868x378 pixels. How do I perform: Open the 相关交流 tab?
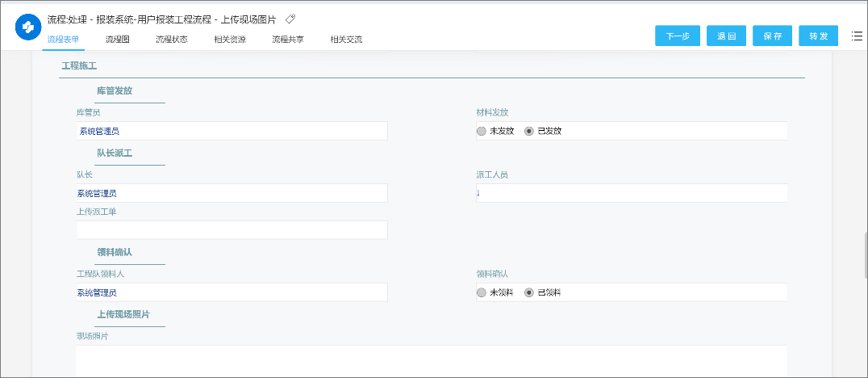[346, 39]
